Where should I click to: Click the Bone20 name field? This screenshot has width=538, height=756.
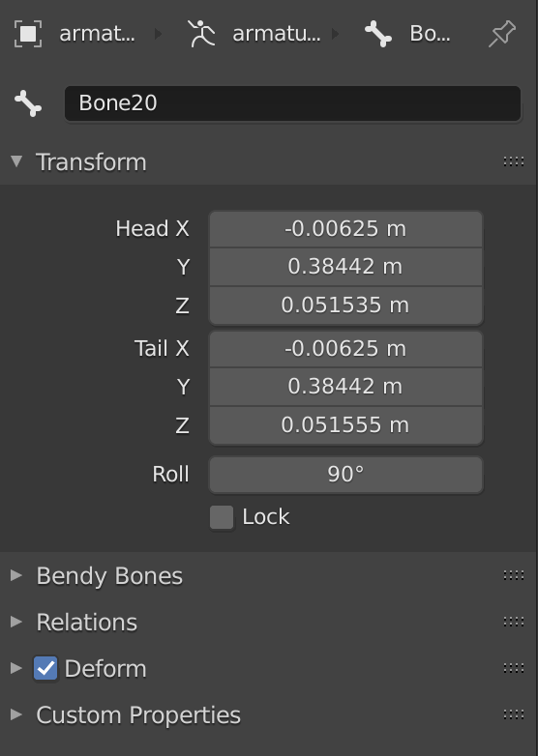coord(292,103)
